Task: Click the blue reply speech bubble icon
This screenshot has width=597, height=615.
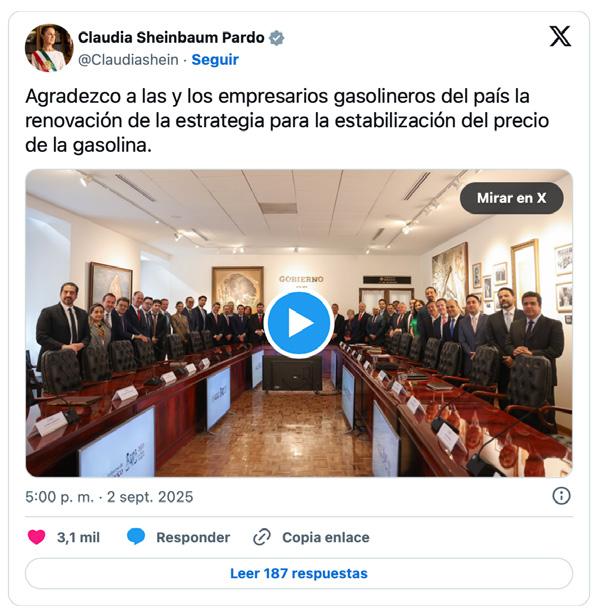Action: 136,537
